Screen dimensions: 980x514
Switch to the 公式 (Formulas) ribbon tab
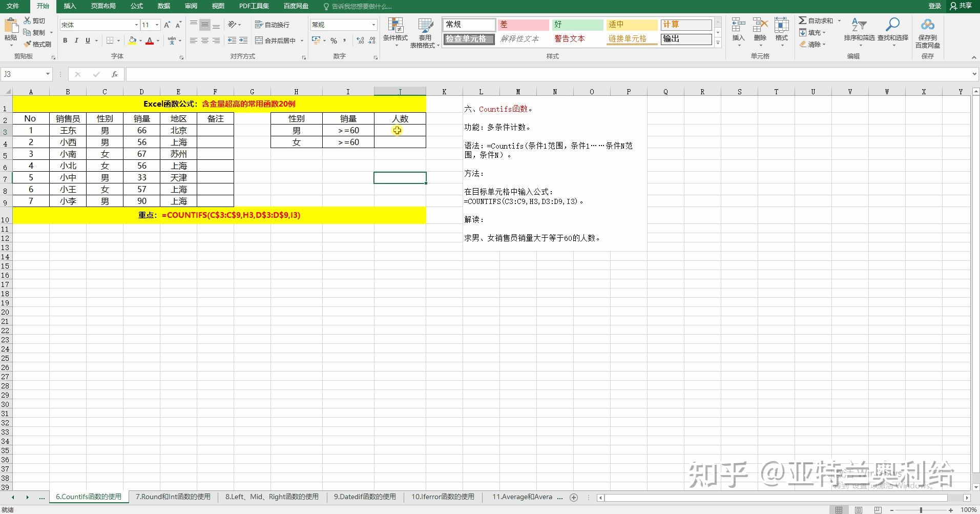point(137,6)
